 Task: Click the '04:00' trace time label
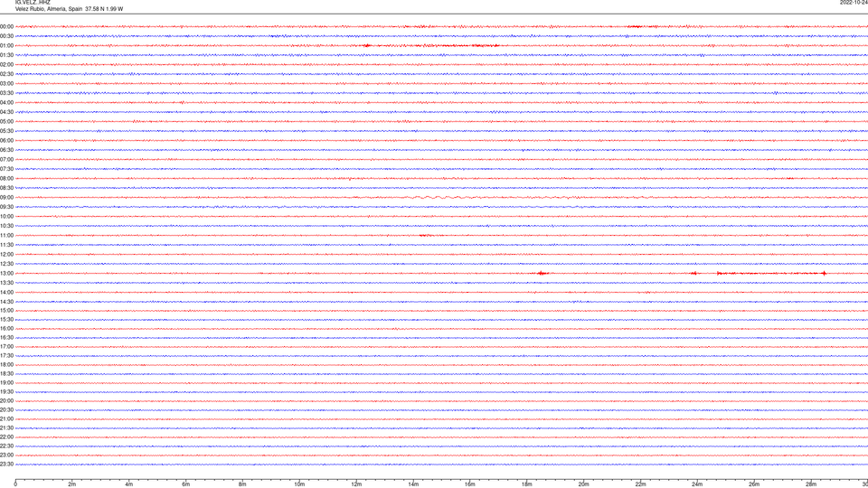[6, 103]
